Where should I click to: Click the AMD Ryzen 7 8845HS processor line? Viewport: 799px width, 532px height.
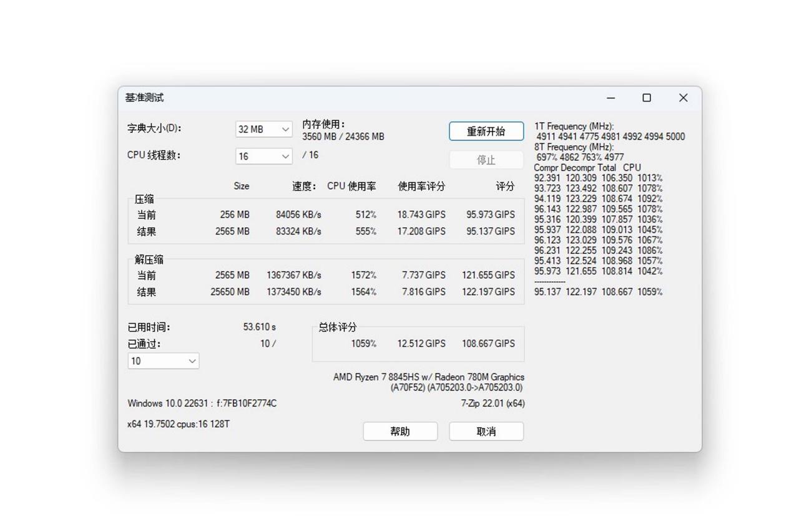pyautogui.click(x=429, y=377)
